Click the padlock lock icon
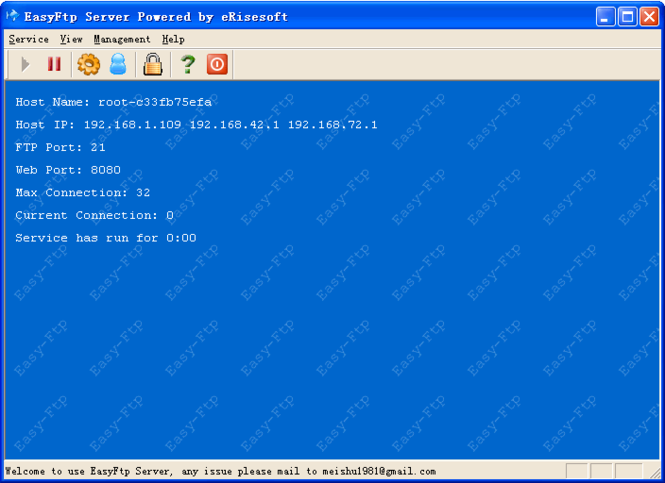The image size is (665, 483). [153, 64]
